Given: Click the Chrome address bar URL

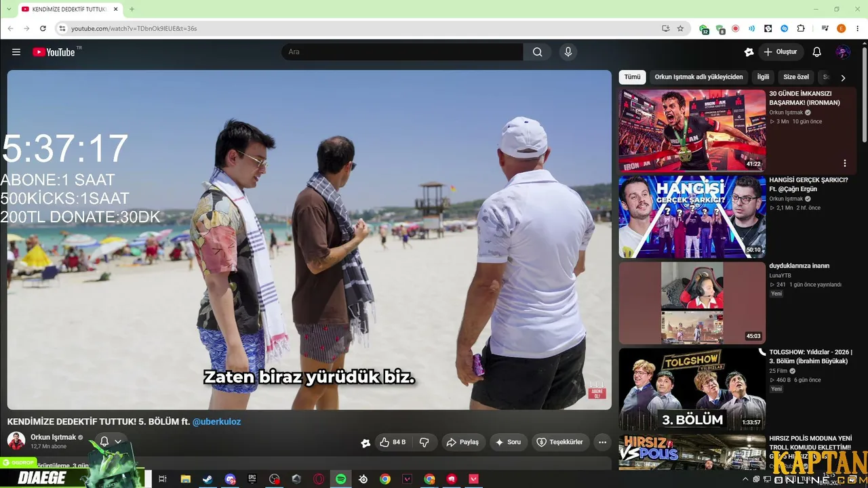Looking at the screenshot, I should click(134, 28).
